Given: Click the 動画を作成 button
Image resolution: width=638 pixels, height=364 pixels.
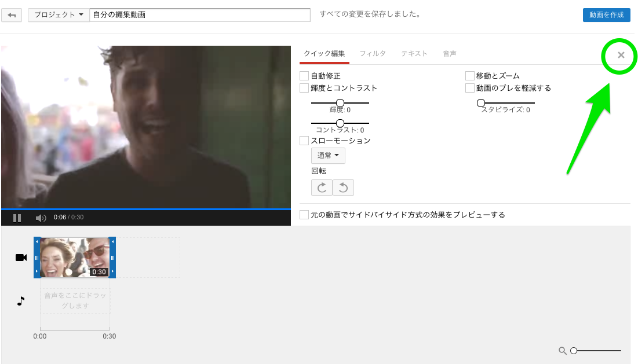Looking at the screenshot, I should [x=606, y=14].
